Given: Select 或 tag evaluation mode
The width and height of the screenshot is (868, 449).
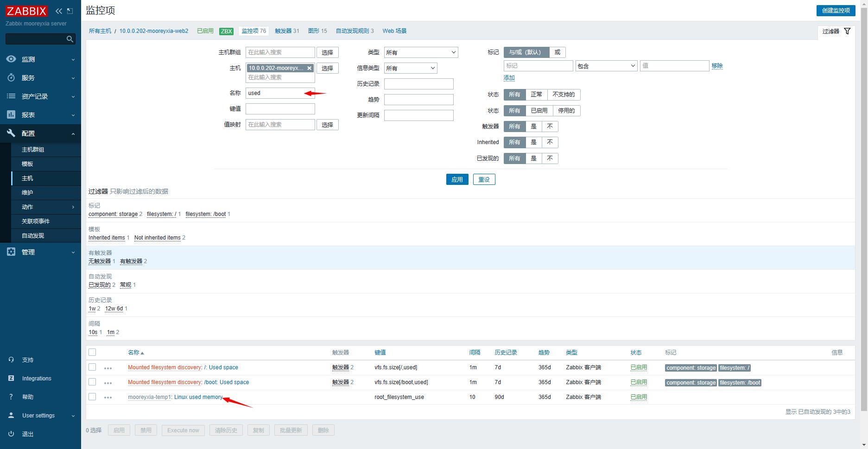Looking at the screenshot, I should (558, 52).
